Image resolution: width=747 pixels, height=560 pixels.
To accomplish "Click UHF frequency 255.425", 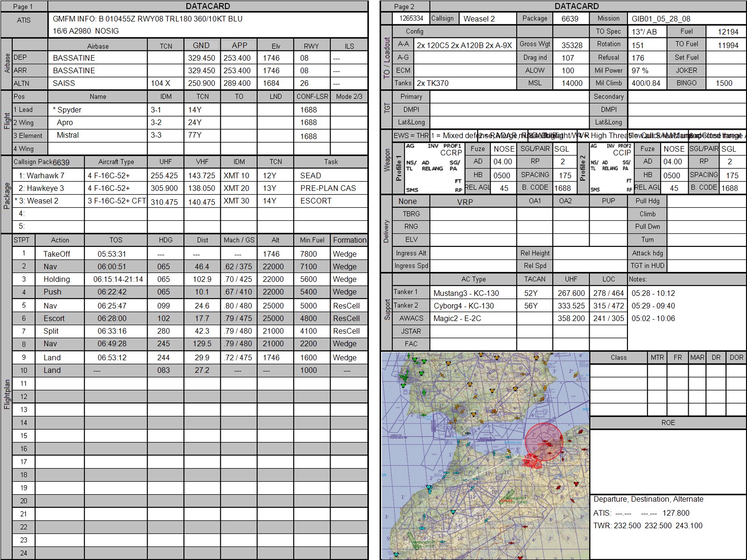I will pyautogui.click(x=164, y=175).
